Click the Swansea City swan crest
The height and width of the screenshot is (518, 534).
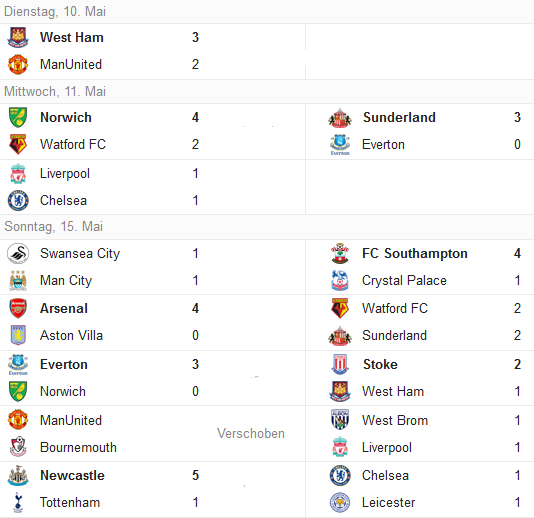18,253
